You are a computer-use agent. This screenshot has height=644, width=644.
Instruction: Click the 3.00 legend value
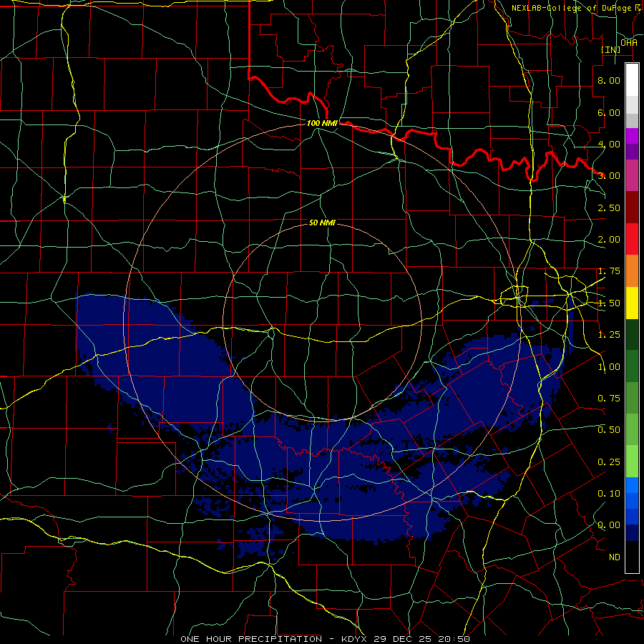pos(609,176)
